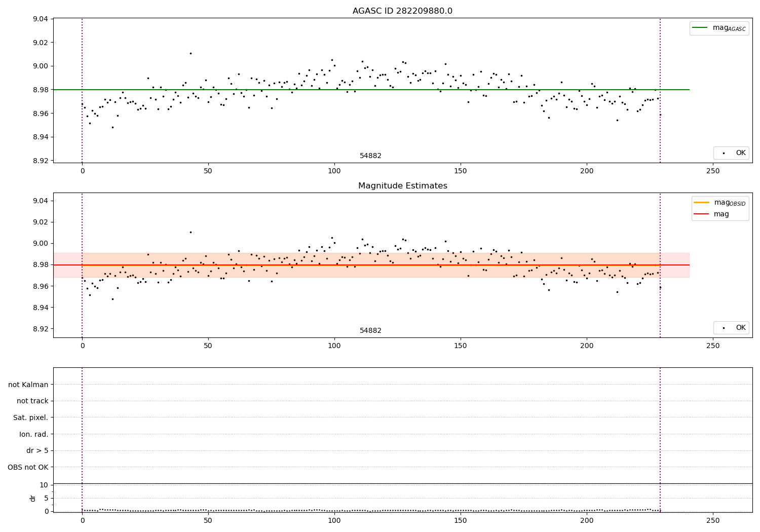Click the red mag legend swatch

tap(701, 214)
